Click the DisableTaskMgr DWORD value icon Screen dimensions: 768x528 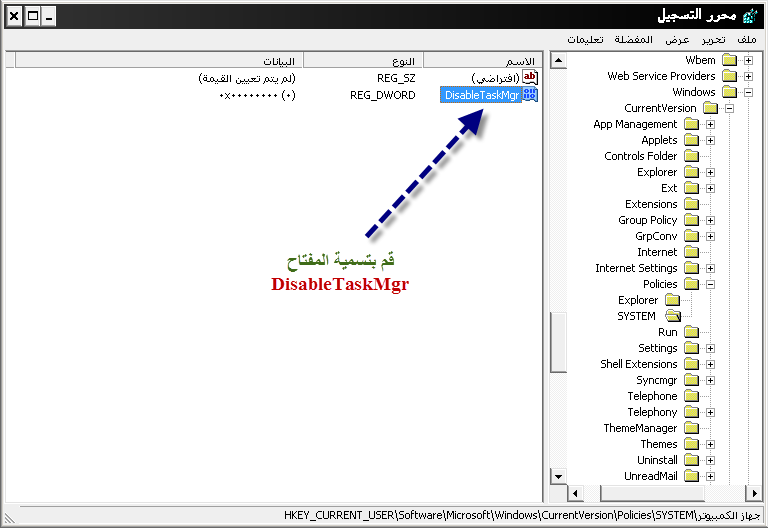tap(530, 95)
